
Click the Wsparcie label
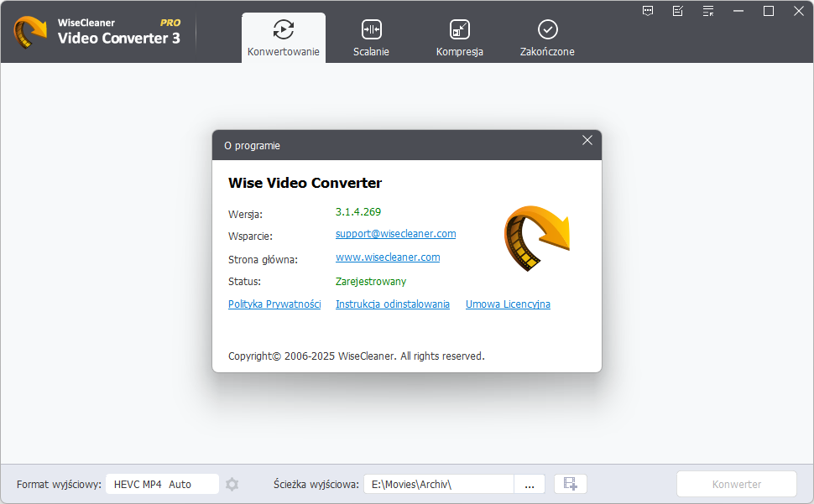click(250, 236)
